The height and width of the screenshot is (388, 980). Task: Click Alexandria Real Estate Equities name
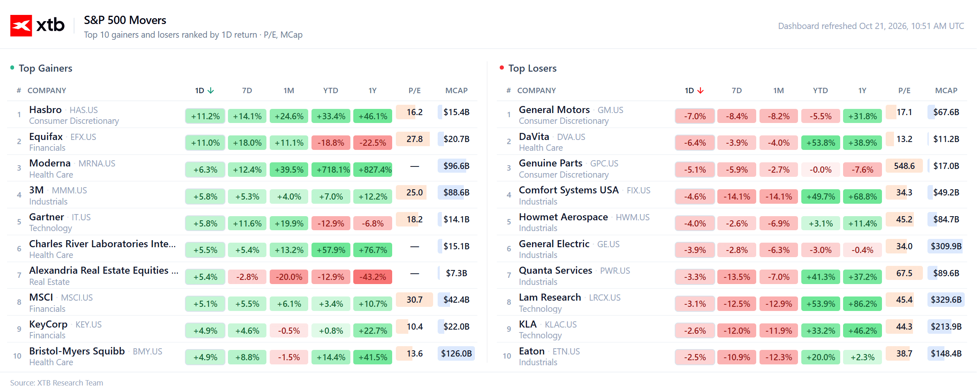104,270
